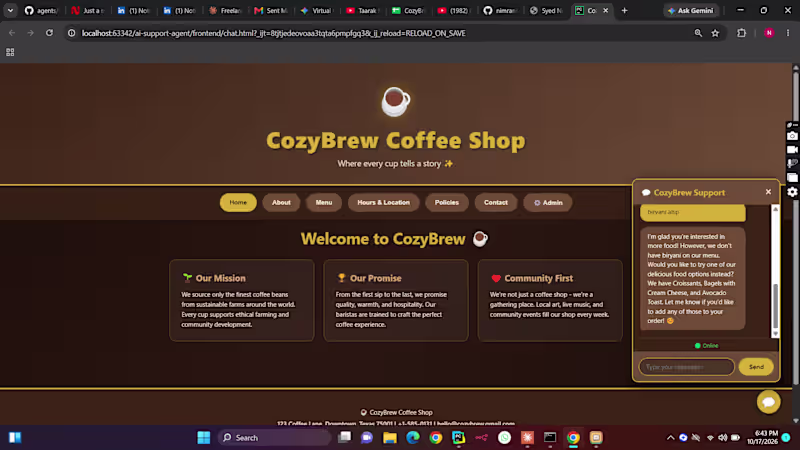
Task: Open WhatsApp from the taskbar
Action: [504, 437]
